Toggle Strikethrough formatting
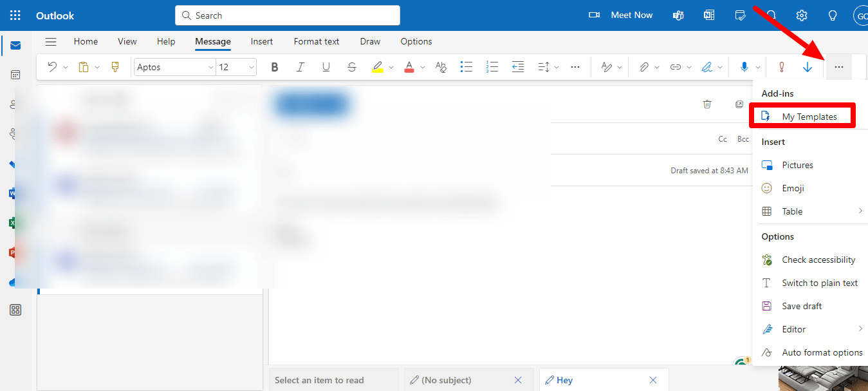Viewport: 868px width, 391px height. coord(351,67)
